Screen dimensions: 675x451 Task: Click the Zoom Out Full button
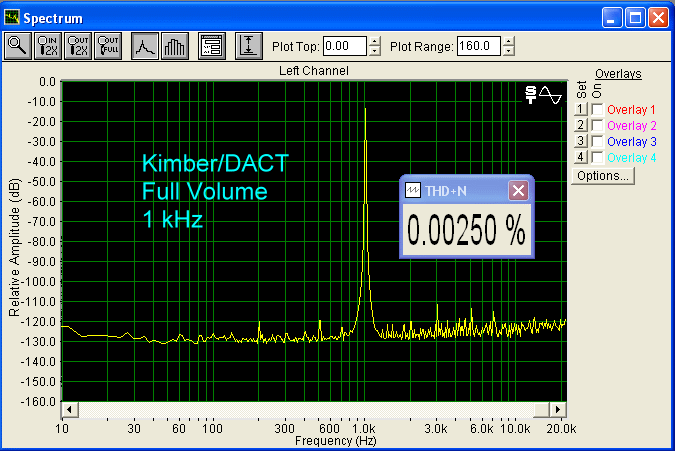click(107, 45)
